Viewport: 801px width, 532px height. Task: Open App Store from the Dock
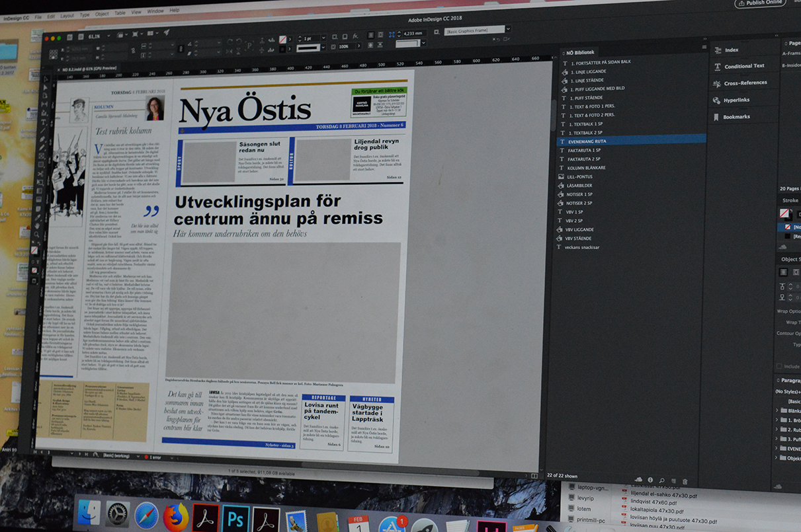click(392, 524)
